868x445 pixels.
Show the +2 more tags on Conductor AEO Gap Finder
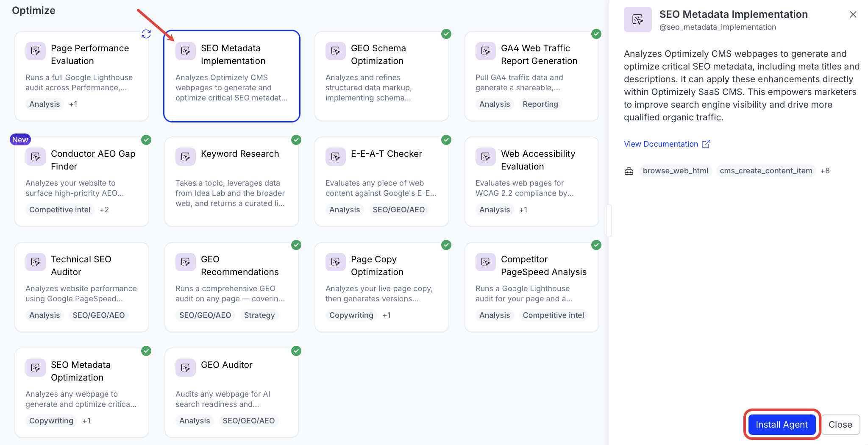point(104,210)
